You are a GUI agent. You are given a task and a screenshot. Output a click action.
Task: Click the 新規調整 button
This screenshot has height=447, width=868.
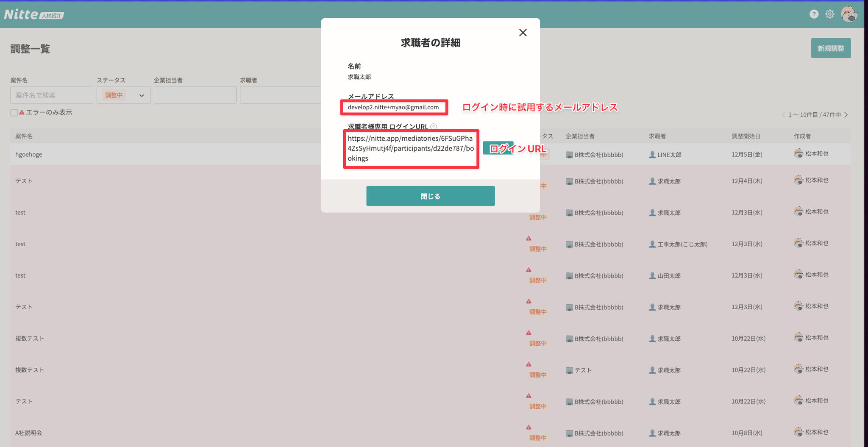[x=831, y=48]
